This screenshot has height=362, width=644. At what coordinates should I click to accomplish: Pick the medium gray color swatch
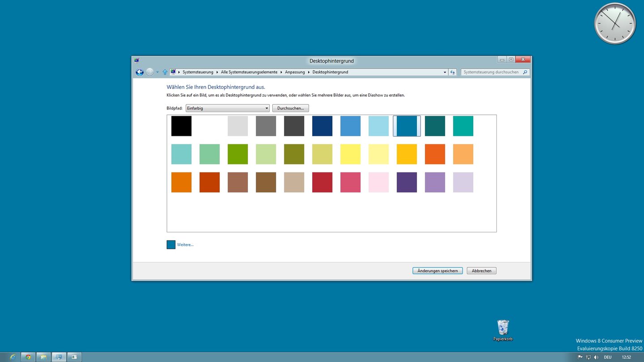266,126
